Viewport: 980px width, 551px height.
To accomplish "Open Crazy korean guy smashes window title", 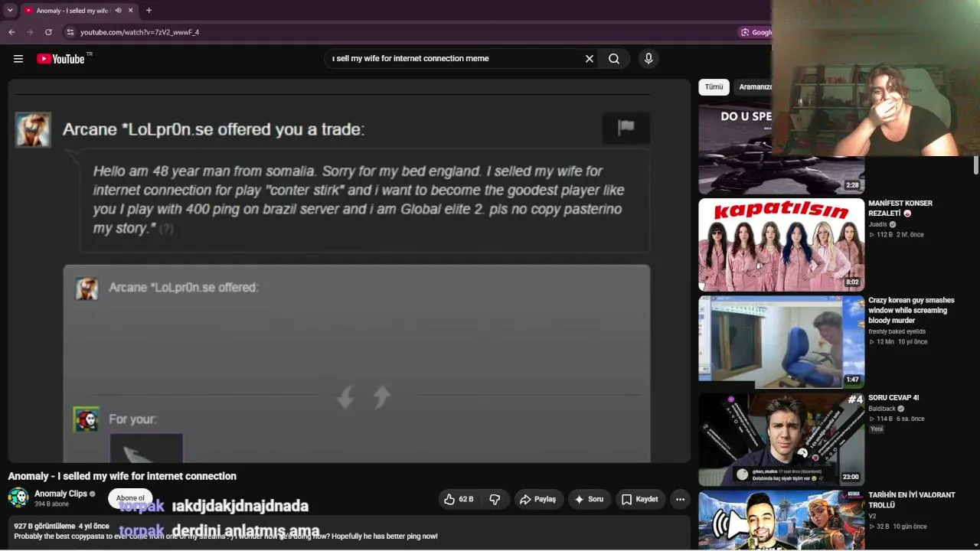I will click(x=911, y=311).
